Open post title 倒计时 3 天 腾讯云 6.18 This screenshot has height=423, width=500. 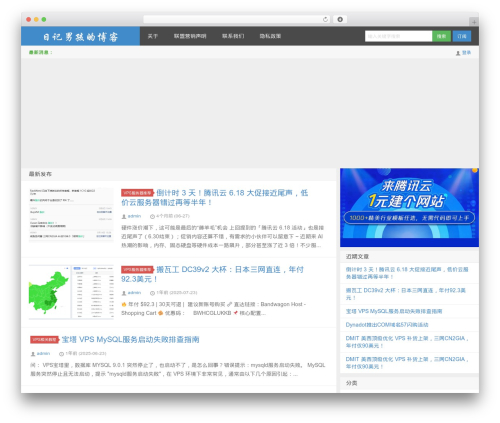point(215,198)
